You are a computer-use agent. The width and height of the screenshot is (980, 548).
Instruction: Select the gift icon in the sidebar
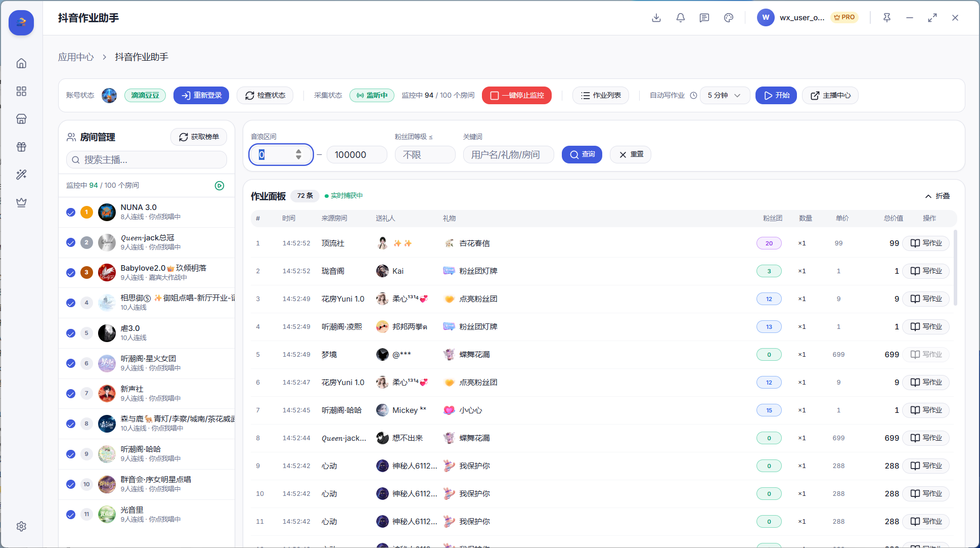point(21,147)
